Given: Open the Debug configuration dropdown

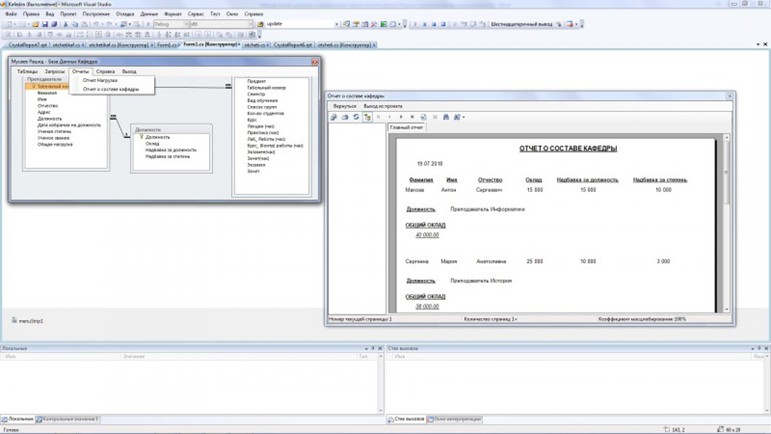Looking at the screenshot, I should pos(186,24).
